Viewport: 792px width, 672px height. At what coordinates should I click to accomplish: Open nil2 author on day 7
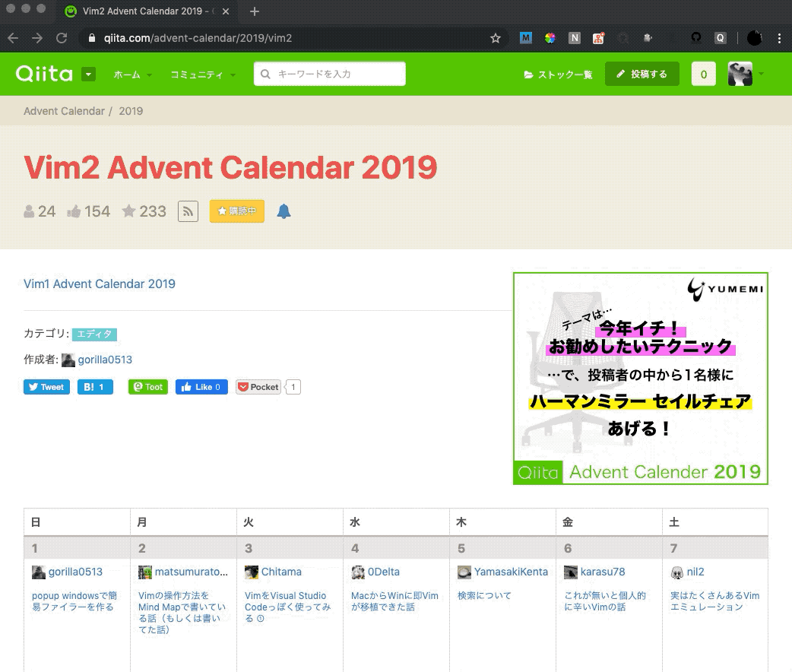pos(695,572)
